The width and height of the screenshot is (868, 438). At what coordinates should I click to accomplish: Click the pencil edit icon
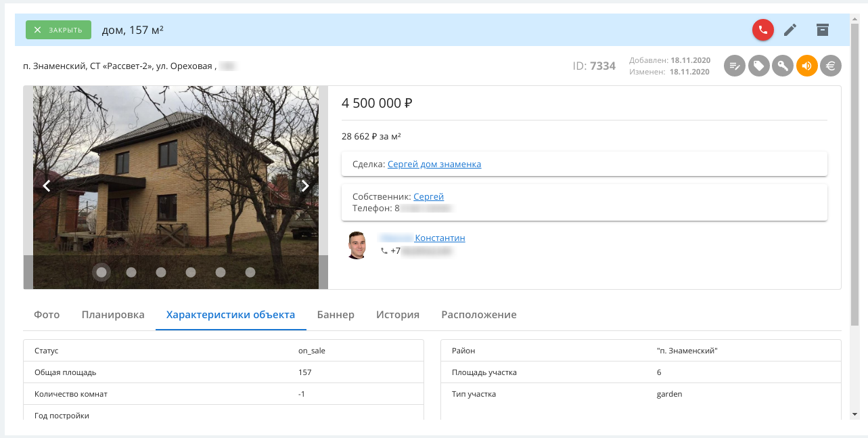click(x=790, y=30)
